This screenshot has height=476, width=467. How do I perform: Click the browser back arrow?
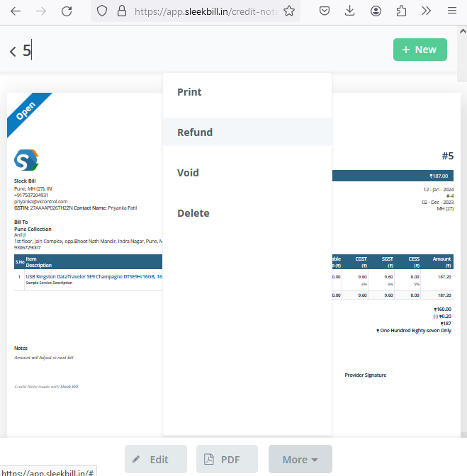pyautogui.click(x=16, y=11)
